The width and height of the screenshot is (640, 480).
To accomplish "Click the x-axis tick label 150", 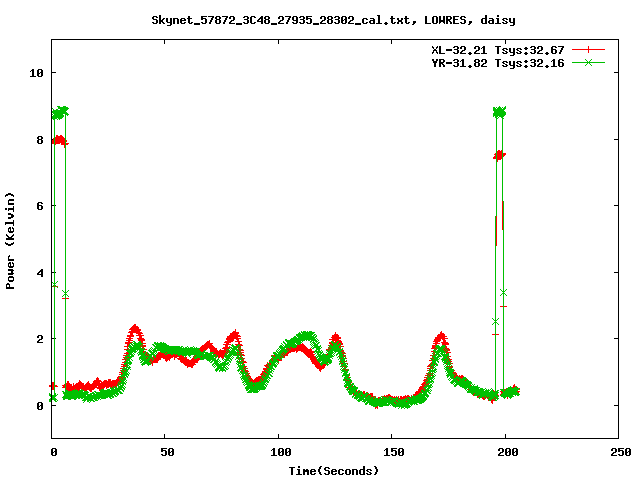I will click(394, 452).
